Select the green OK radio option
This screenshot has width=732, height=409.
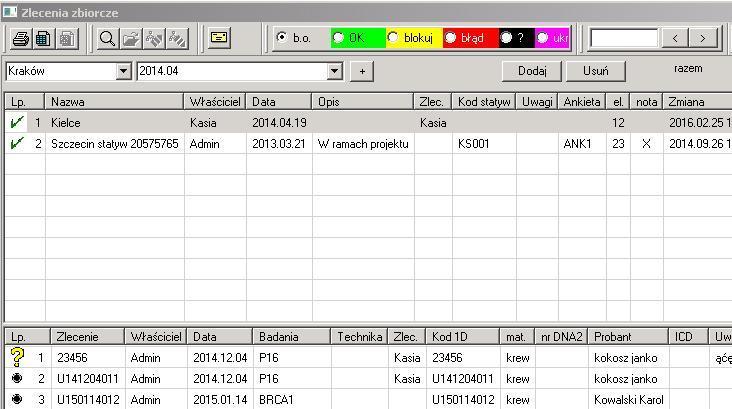coord(338,37)
